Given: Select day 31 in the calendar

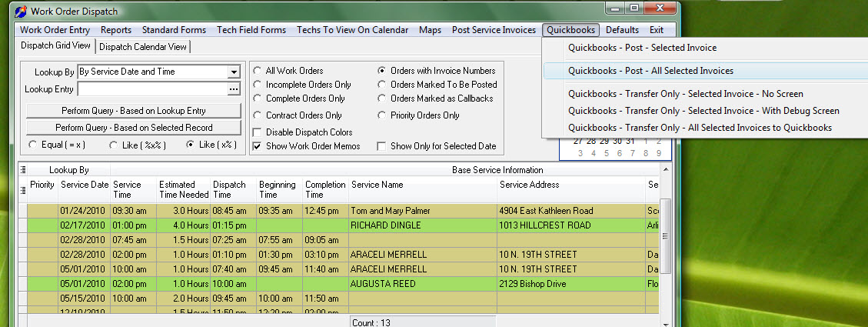Looking at the screenshot, I should pos(630,142).
